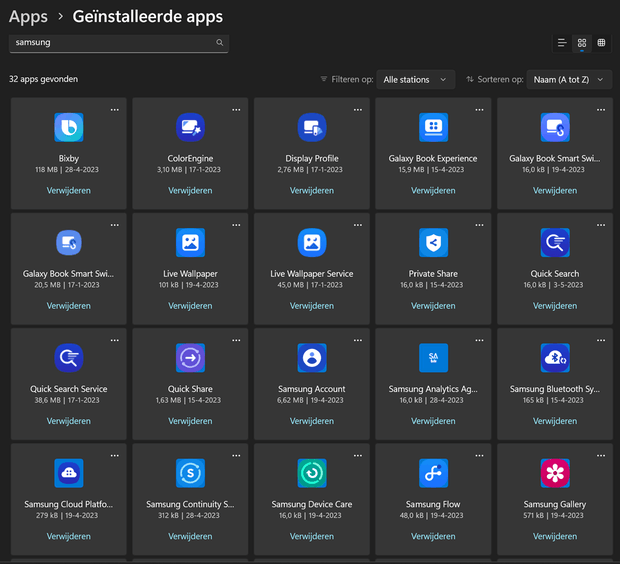The width and height of the screenshot is (620, 564).
Task: Open more options for Bixby
Action: click(115, 110)
